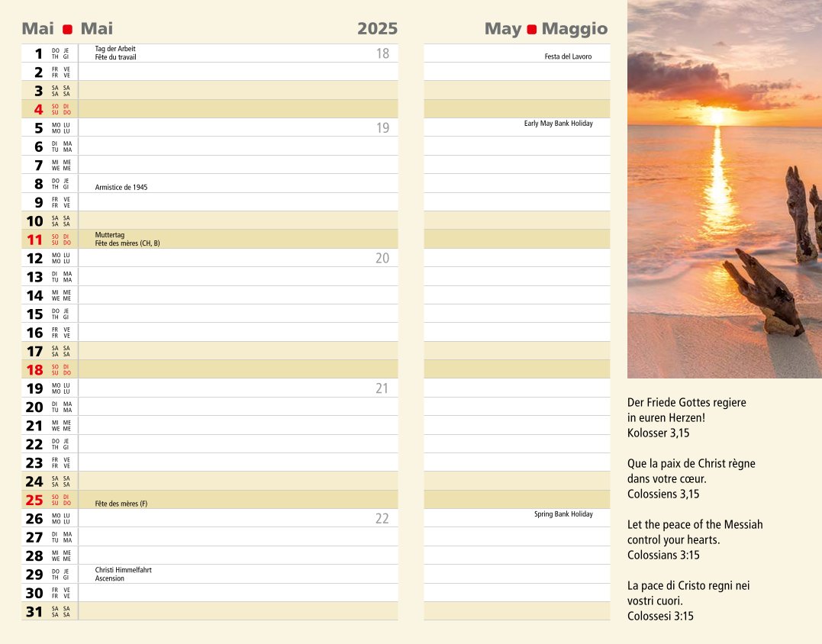Click the red square between Mai and Mai
This screenshot has height=644, width=822.
pyautogui.click(x=67, y=30)
